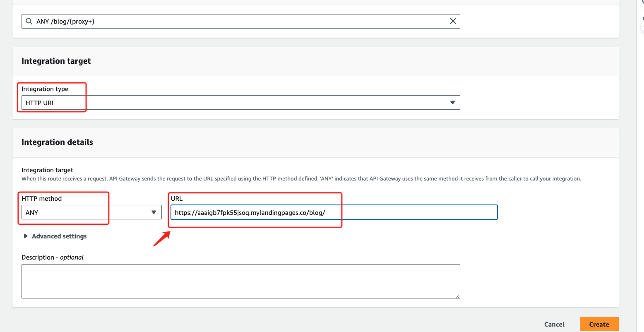The height and width of the screenshot is (332, 644).
Task: Expand Advanced settings
Action: pyautogui.click(x=55, y=236)
